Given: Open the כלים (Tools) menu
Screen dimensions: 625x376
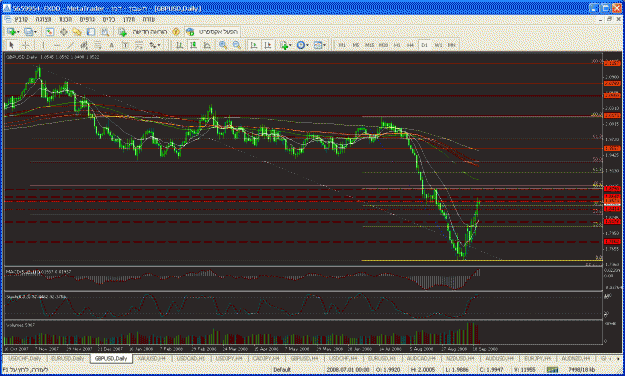Looking at the screenshot, I should coord(109,20).
